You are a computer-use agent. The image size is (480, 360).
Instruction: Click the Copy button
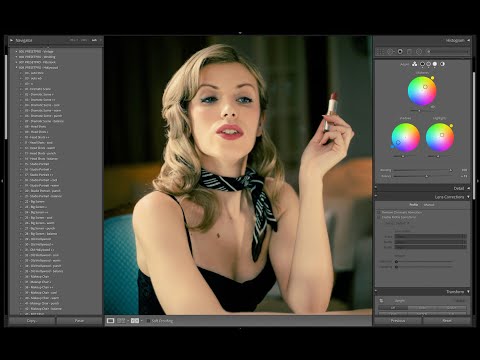click(x=32, y=321)
